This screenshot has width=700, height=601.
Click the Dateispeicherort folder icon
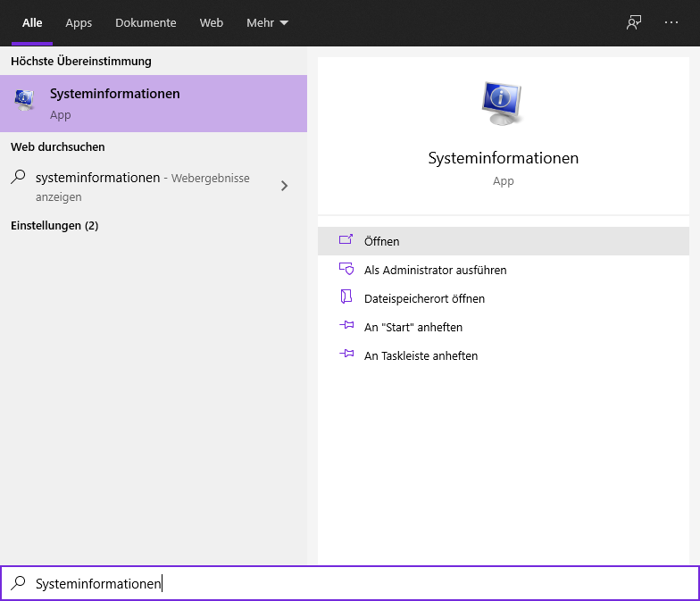point(346,296)
